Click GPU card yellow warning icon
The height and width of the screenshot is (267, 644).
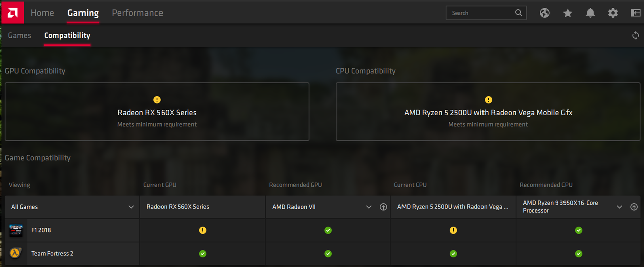point(157,100)
